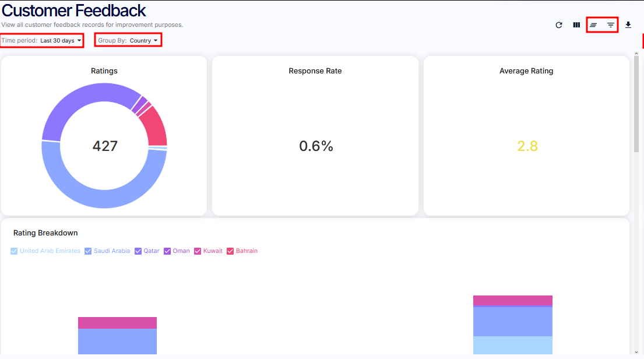
Task: Uncheck the Qatar legend checkbox
Action: [138, 251]
